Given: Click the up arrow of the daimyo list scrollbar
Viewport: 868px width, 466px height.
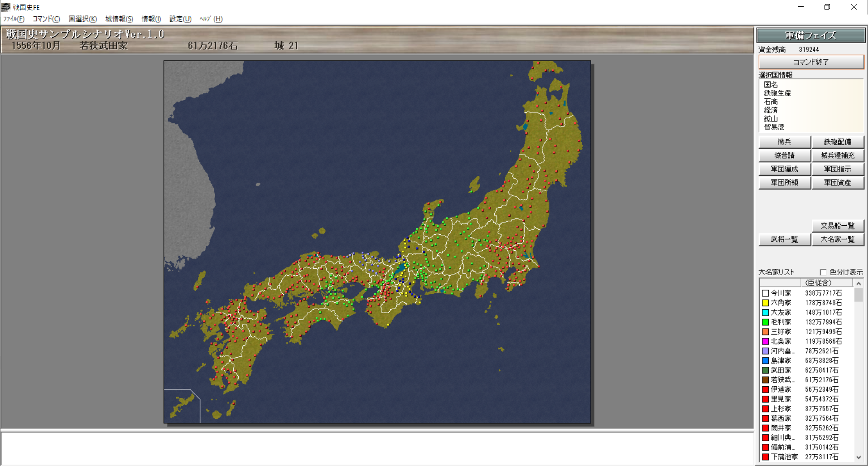Looking at the screenshot, I should 858,283.
